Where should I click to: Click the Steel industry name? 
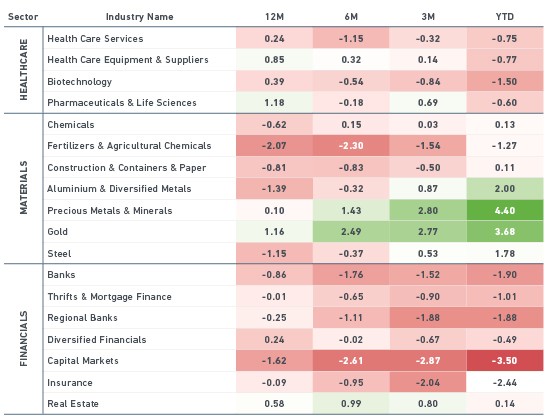(x=59, y=254)
